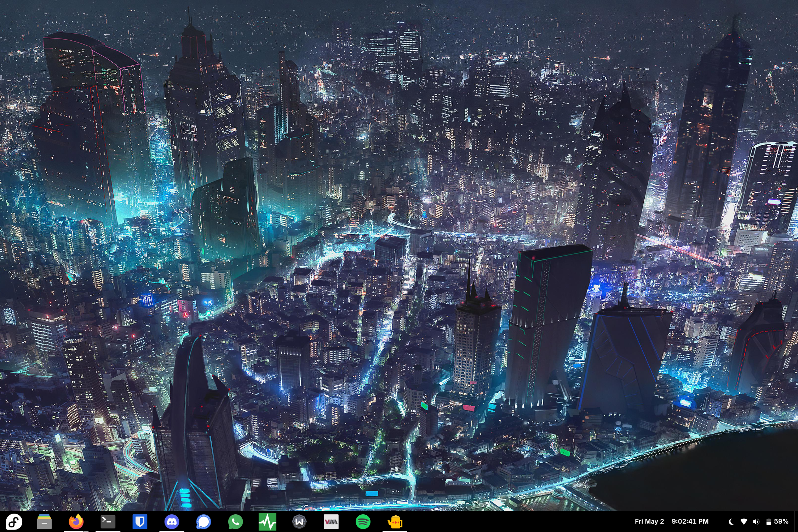Click the 9:02:41 PM clock
This screenshot has height=532, width=798.
click(690, 521)
